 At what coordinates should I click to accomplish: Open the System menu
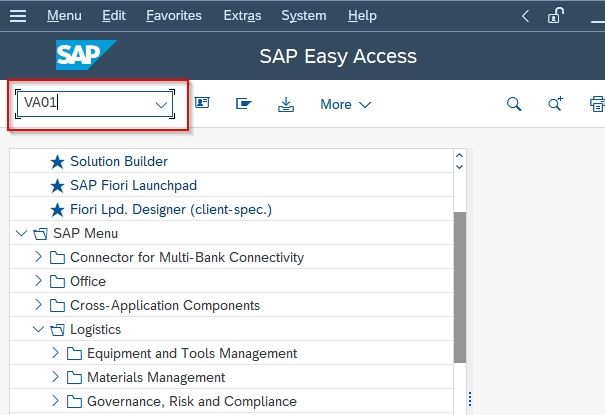pos(304,16)
